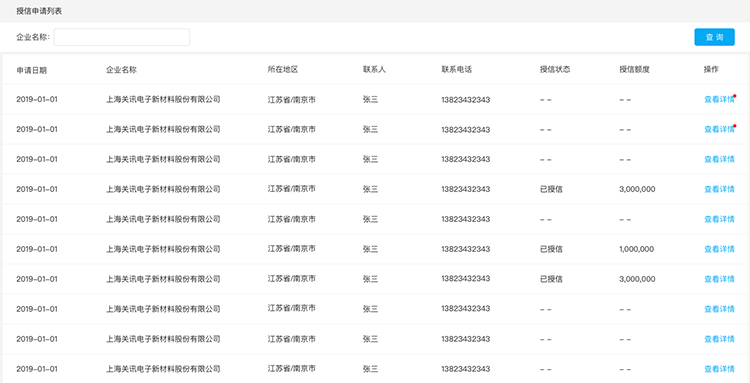Open 查看详情 link in the ninth row

point(719,339)
